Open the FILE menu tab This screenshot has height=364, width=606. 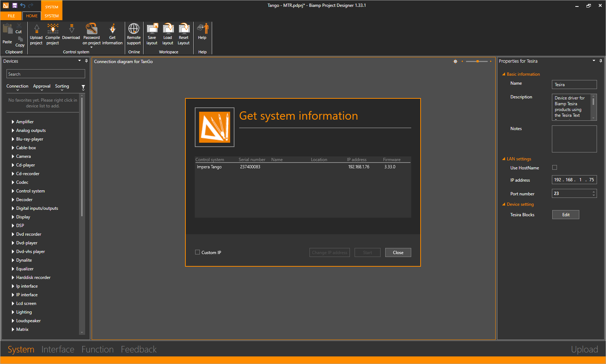point(11,16)
